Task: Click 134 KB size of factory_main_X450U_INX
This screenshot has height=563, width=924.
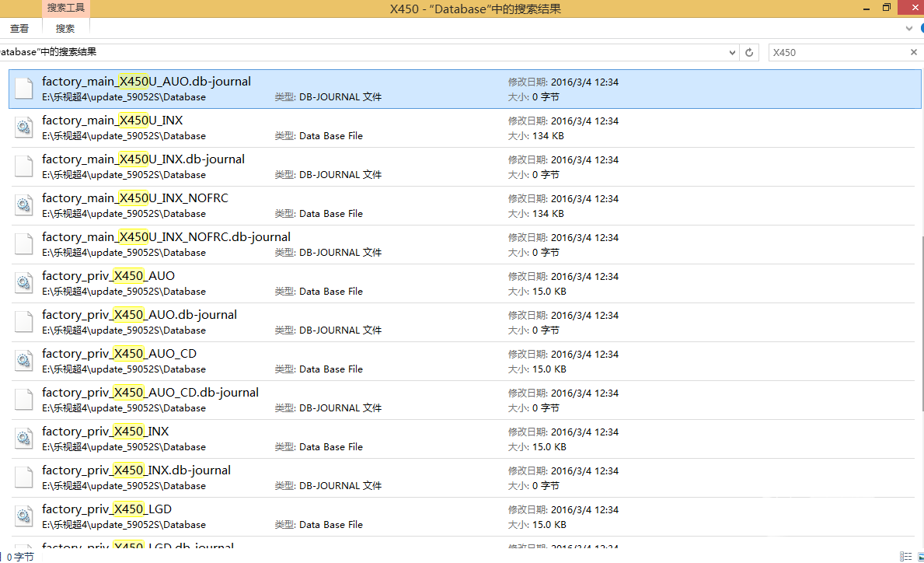Action: [x=548, y=136]
